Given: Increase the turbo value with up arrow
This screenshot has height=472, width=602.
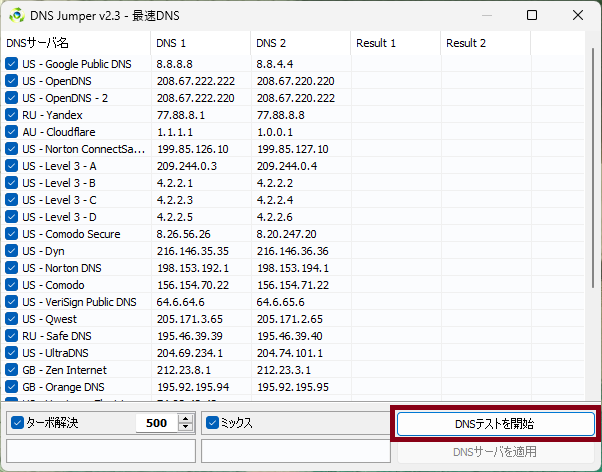Looking at the screenshot, I should (x=184, y=418).
